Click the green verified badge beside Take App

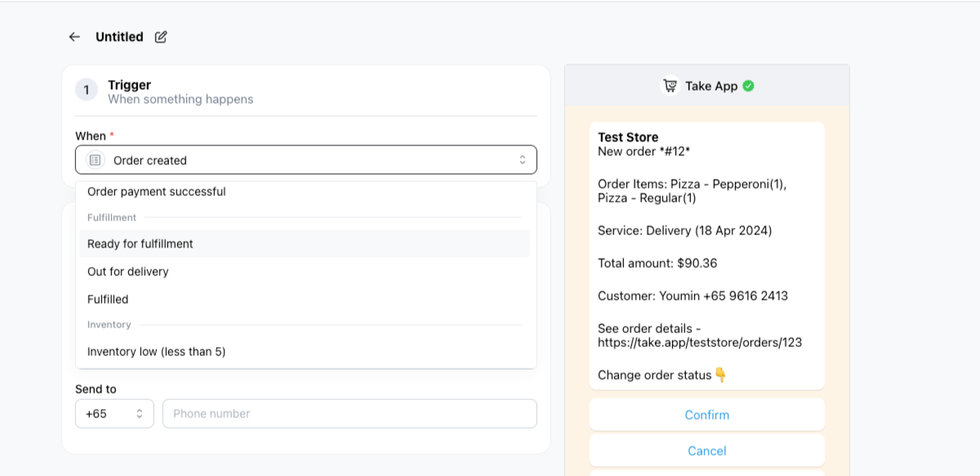748,86
